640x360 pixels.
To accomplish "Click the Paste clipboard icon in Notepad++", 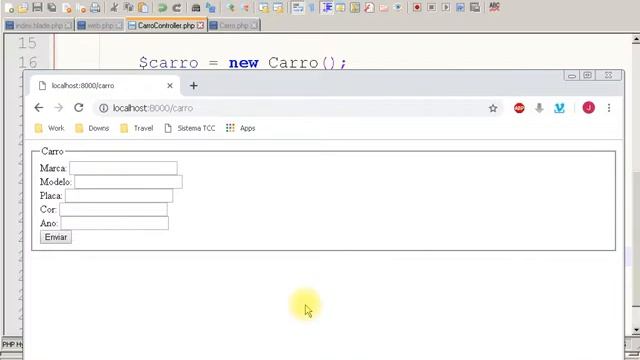I will 143,7.
